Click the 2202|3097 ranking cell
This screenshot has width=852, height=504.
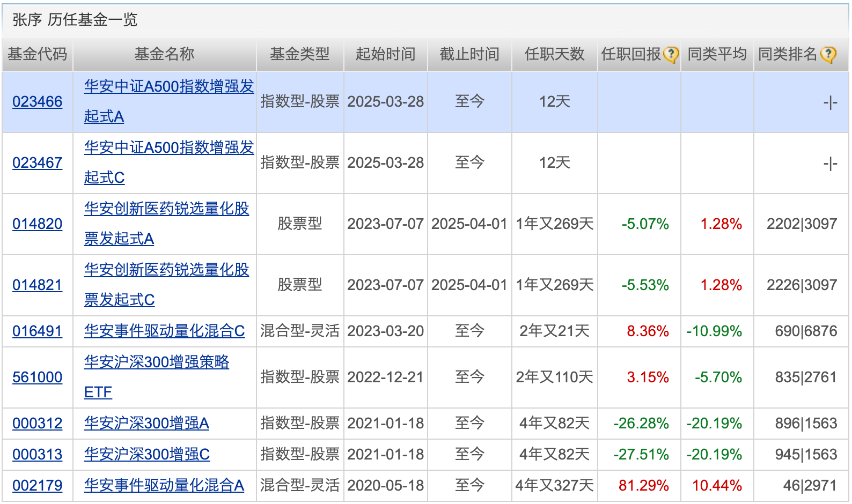(x=802, y=224)
